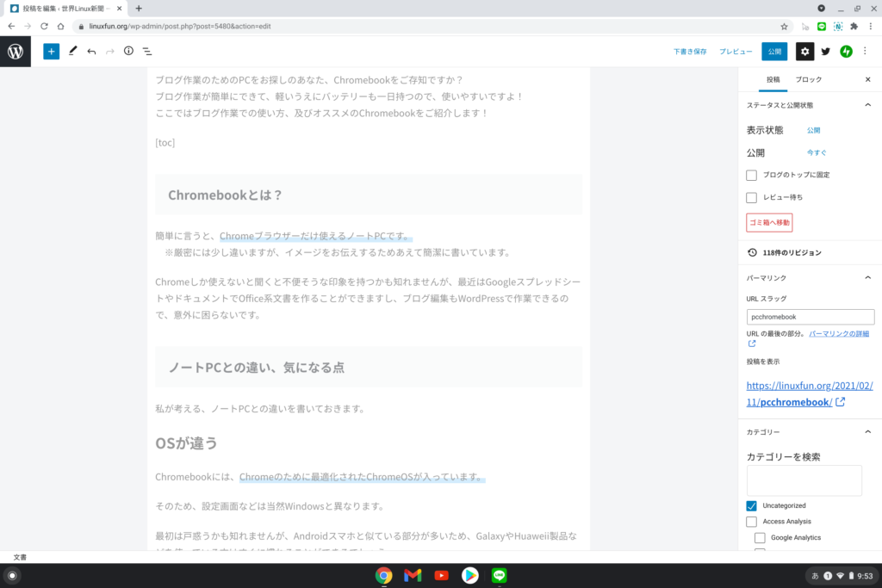This screenshot has height=588, width=882.
Task: Check the Google Analytics category
Action: 760,537
